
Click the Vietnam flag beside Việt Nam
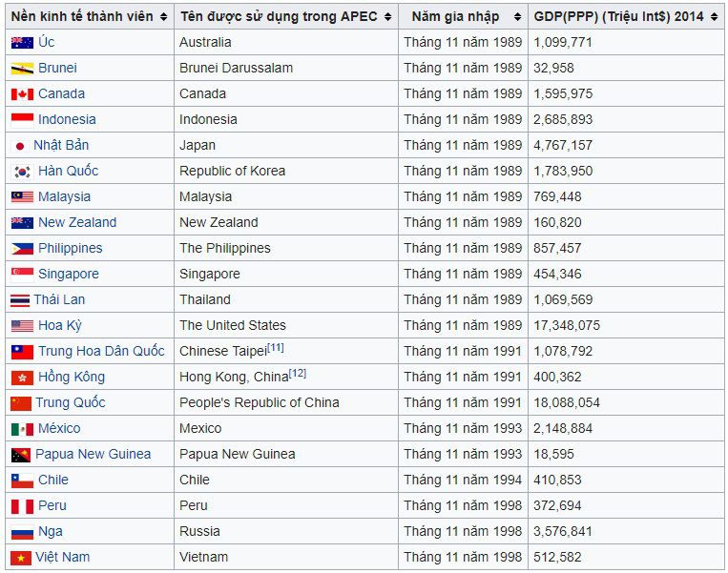pyautogui.click(x=21, y=558)
